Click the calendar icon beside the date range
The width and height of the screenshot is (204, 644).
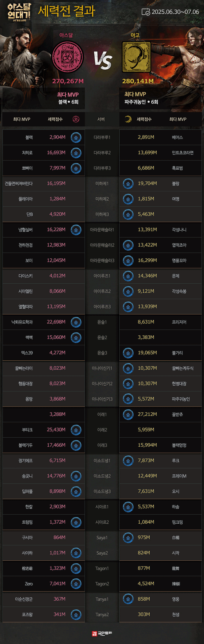point(146,12)
